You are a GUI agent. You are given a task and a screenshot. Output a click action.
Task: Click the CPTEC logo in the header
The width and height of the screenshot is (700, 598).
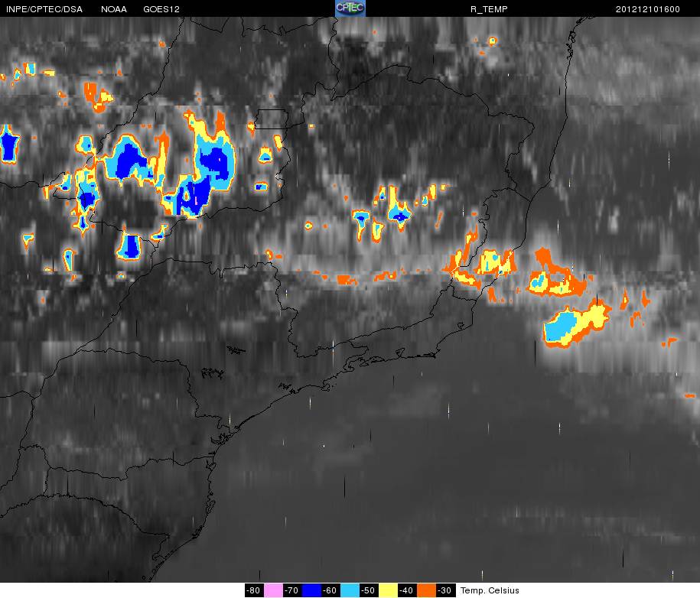[350, 8]
